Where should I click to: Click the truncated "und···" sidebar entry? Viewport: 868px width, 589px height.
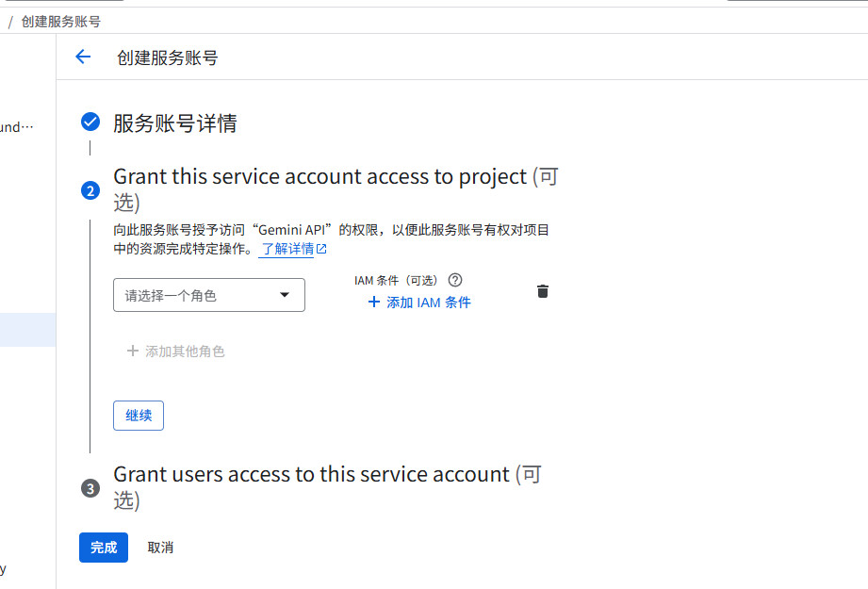coord(17,127)
